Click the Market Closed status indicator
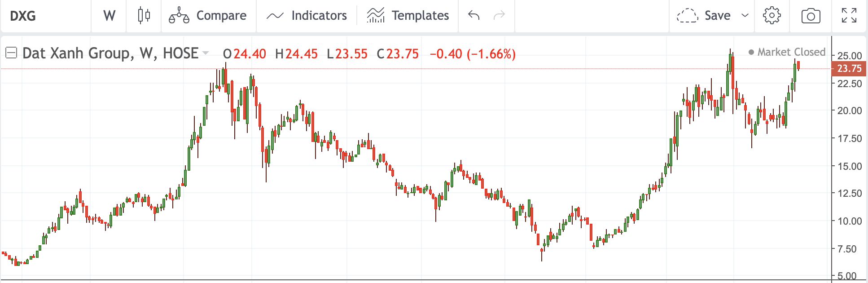 click(787, 52)
